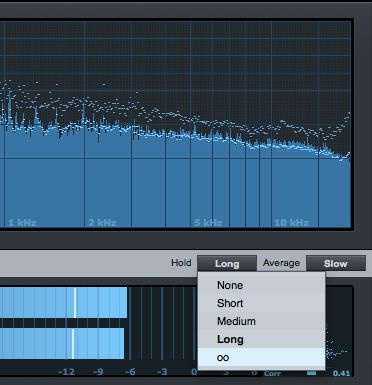Open the Hold dropdown showing Long
Image resolution: width=372 pixels, height=385 pixels.
(227, 264)
